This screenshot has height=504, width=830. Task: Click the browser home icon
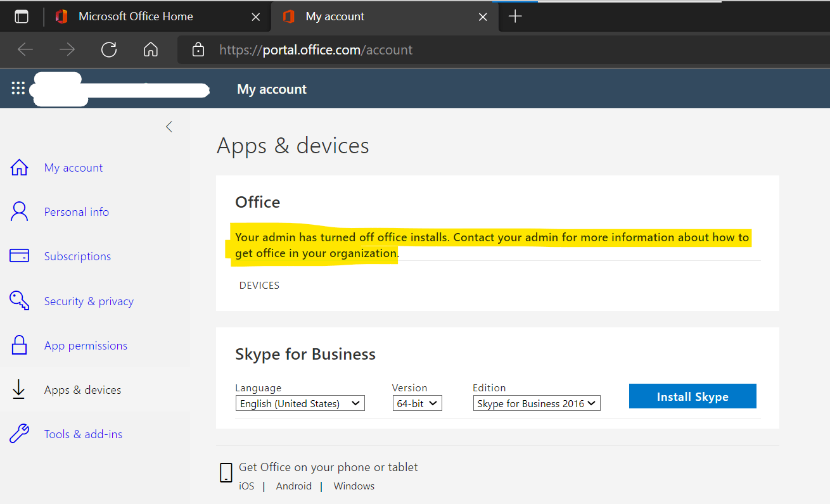[150, 49]
